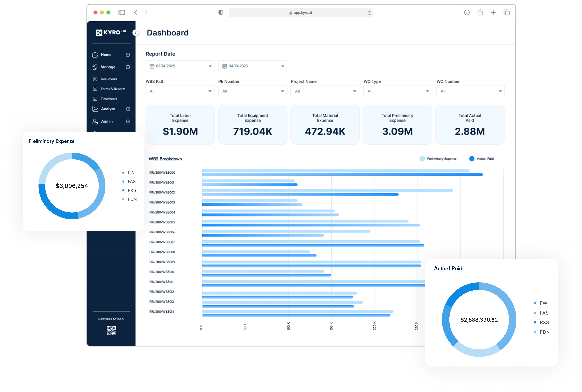Collapse sidebar with round chevron button

coord(136,33)
